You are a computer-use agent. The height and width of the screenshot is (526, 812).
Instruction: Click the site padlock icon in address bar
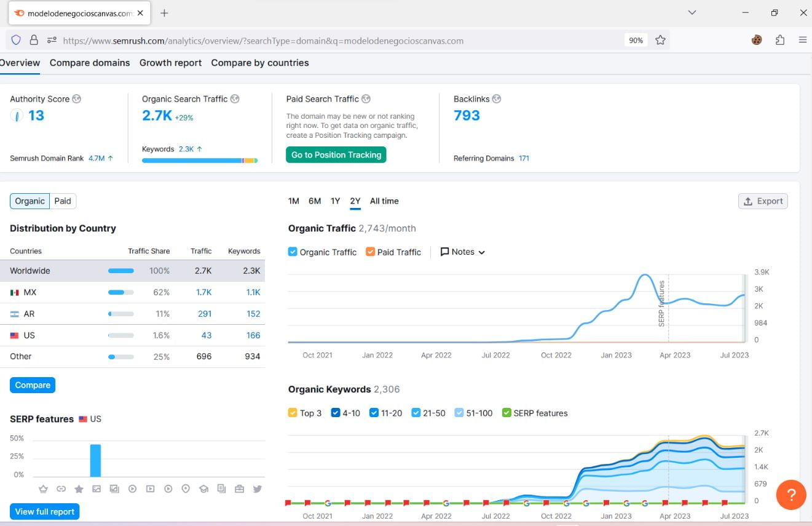click(x=34, y=40)
